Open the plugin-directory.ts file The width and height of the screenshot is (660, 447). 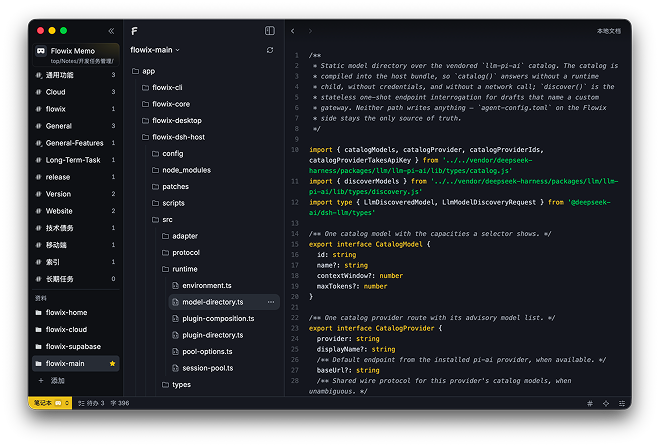[x=208, y=335]
